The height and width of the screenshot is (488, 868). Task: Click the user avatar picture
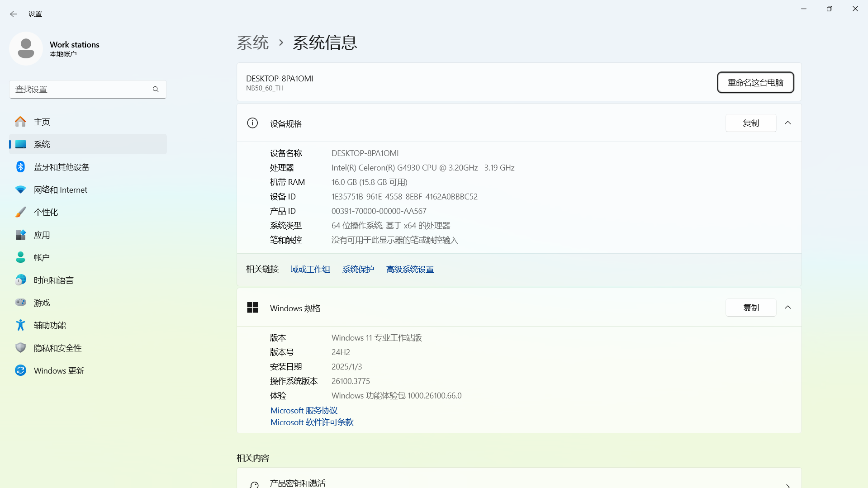click(x=26, y=48)
